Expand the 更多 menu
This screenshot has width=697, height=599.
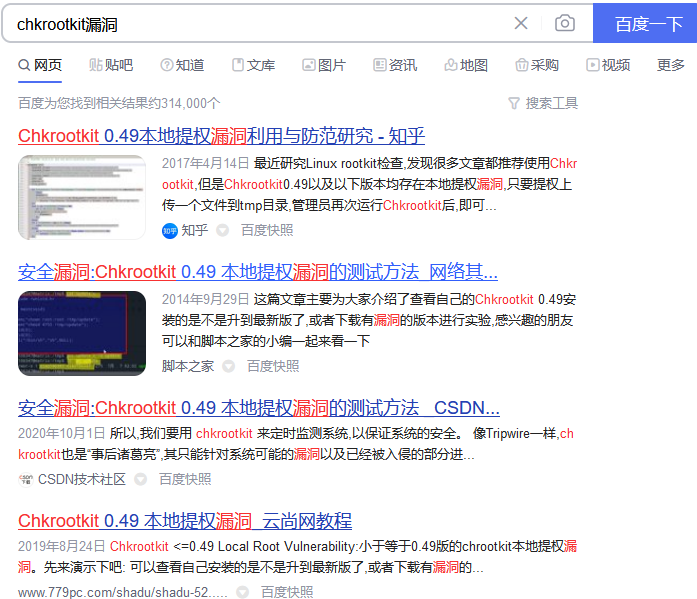(x=670, y=65)
